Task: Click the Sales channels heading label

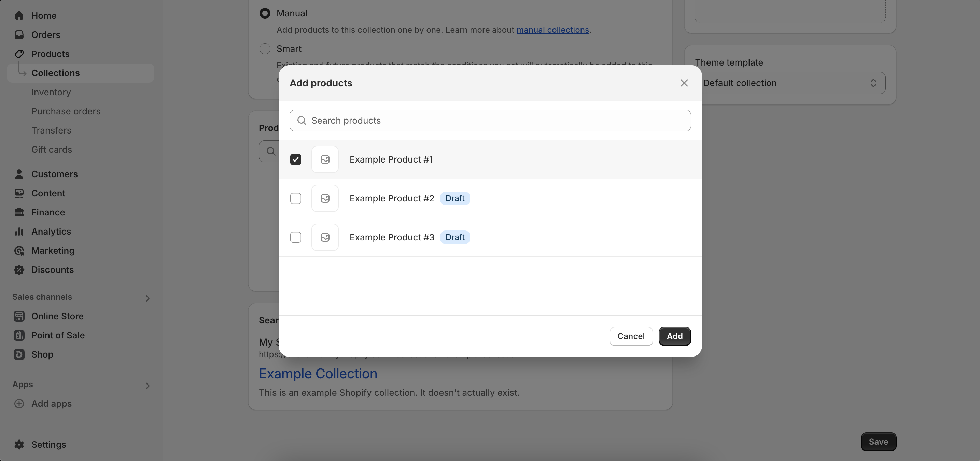Action: pos(42,297)
